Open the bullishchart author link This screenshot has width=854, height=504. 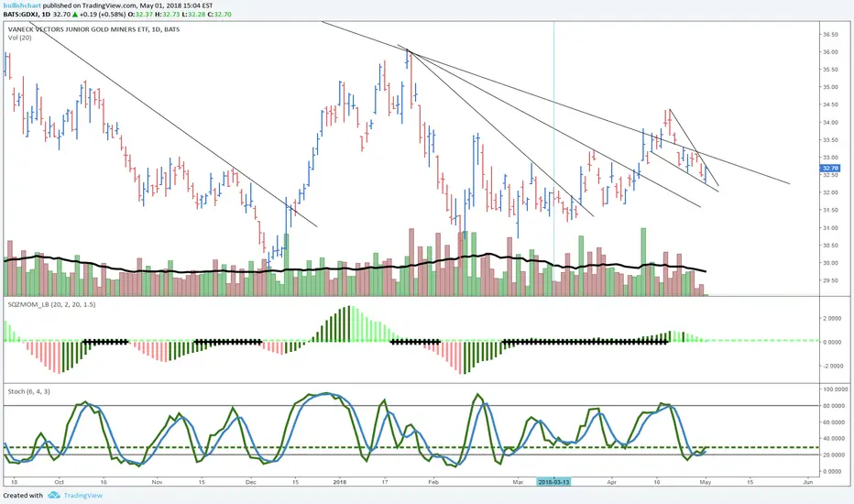point(22,5)
